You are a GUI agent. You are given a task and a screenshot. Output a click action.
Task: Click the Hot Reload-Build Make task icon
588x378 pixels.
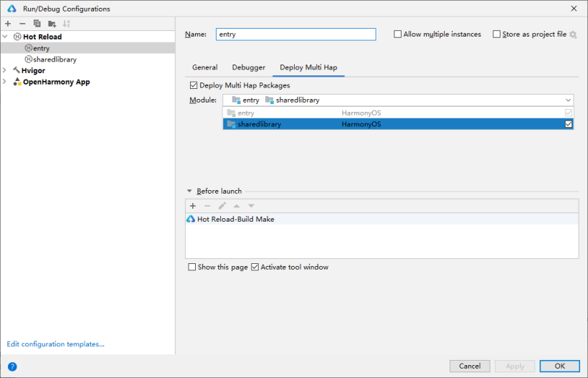[191, 219]
